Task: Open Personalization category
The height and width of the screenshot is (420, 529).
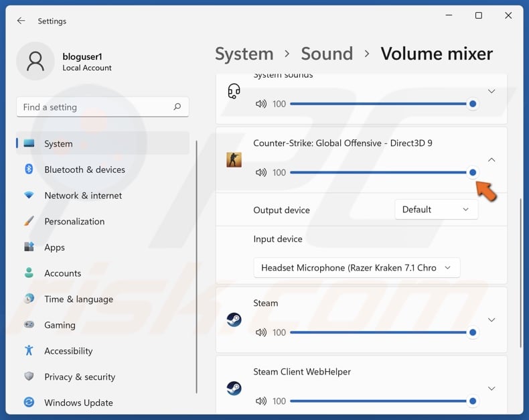Action: pyautogui.click(x=102, y=221)
